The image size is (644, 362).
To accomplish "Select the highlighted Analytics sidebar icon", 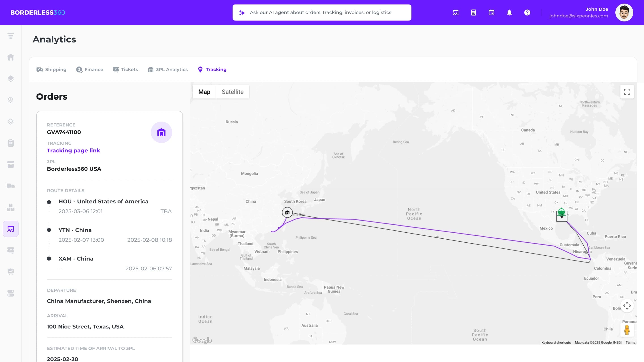I will [x=11, y=229].
